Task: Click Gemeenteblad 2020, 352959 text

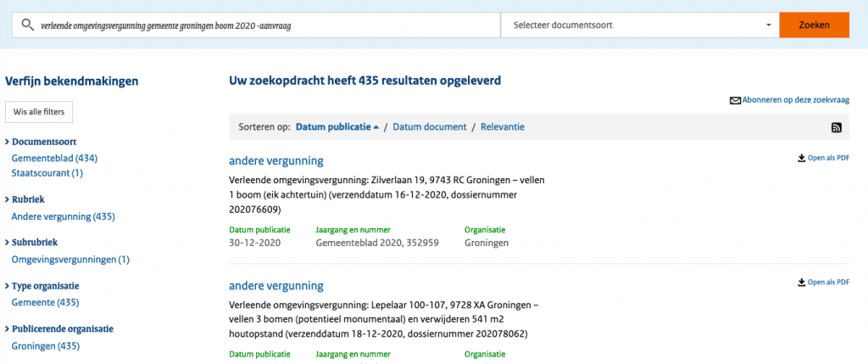Action: tap(377, 244)
